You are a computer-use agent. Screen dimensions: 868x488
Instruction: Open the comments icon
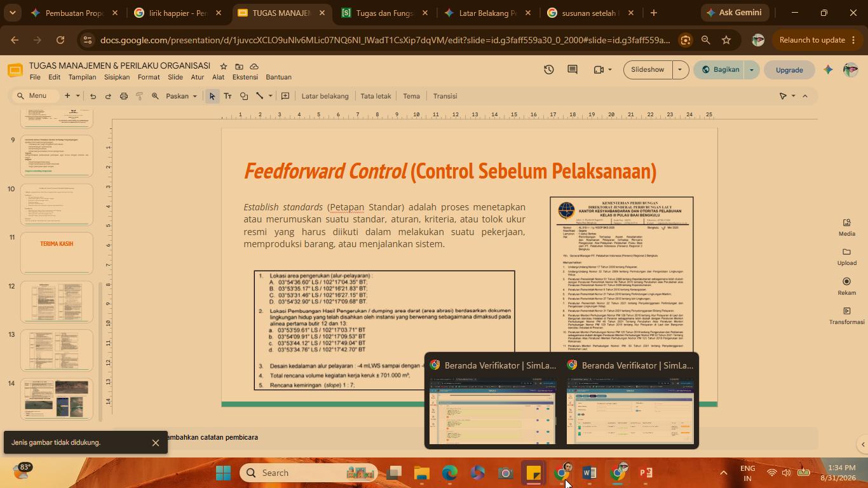tap(573, 69)
